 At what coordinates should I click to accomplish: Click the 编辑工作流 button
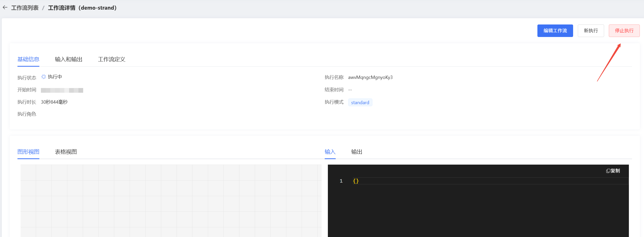coord(555,31)
